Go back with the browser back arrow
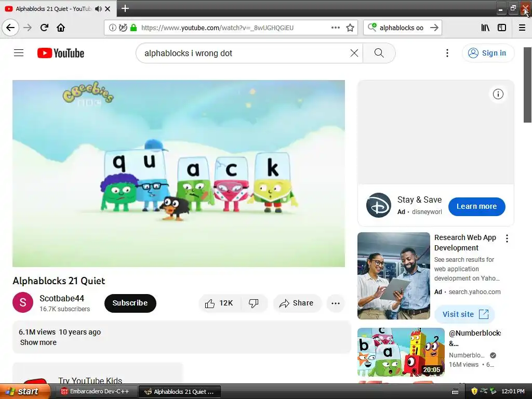The image size is (532, 399). click(10, 28)
